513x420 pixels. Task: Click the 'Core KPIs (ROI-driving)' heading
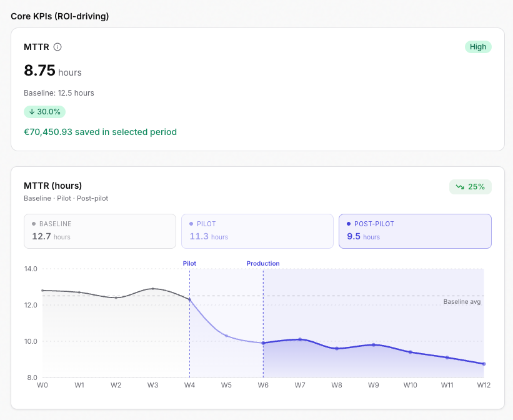point(60,16)
